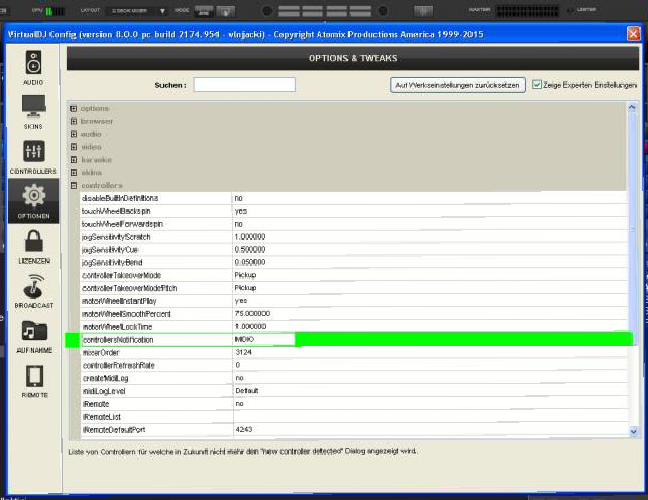The image size is (648, 500).
Task: Click the Pickup value of controllerTakeoverMode
Action: pyautogui.click(x=245, y=275)
